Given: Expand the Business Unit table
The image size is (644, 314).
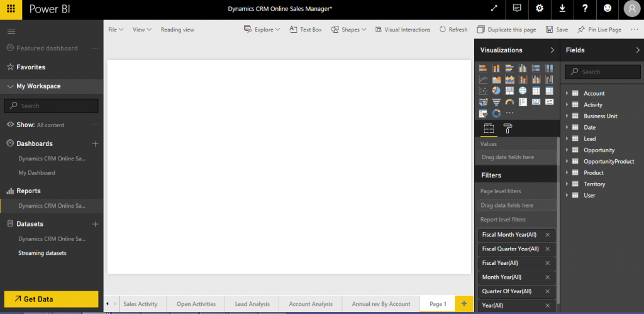Looking at the screenshot, I should pyautogui.click(x=567, y=116).
